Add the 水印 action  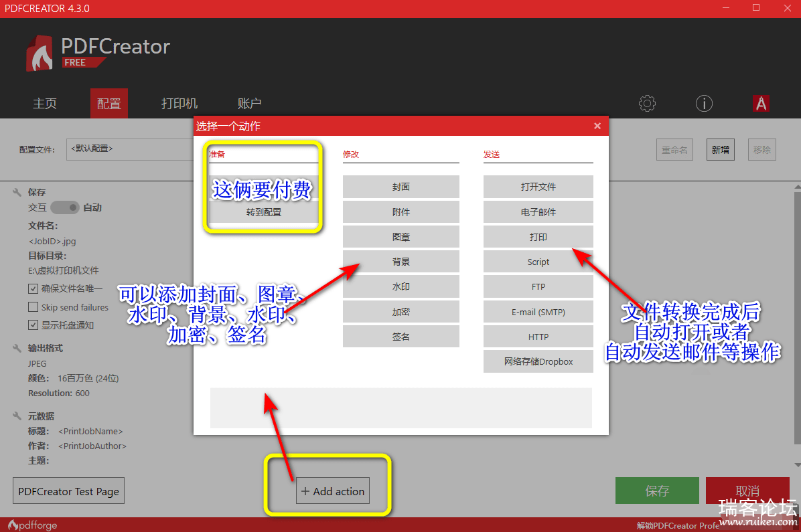tap(401, 286)
